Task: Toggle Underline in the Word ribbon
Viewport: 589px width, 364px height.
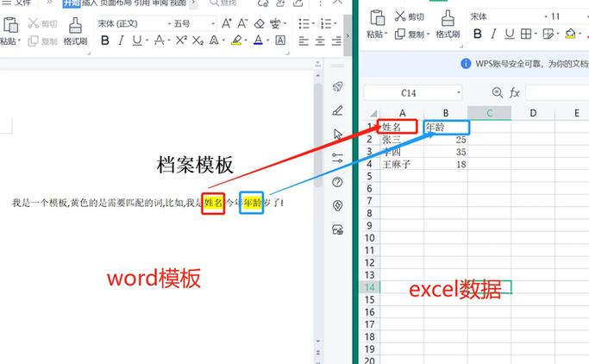Action: click(x=137, y=41)
